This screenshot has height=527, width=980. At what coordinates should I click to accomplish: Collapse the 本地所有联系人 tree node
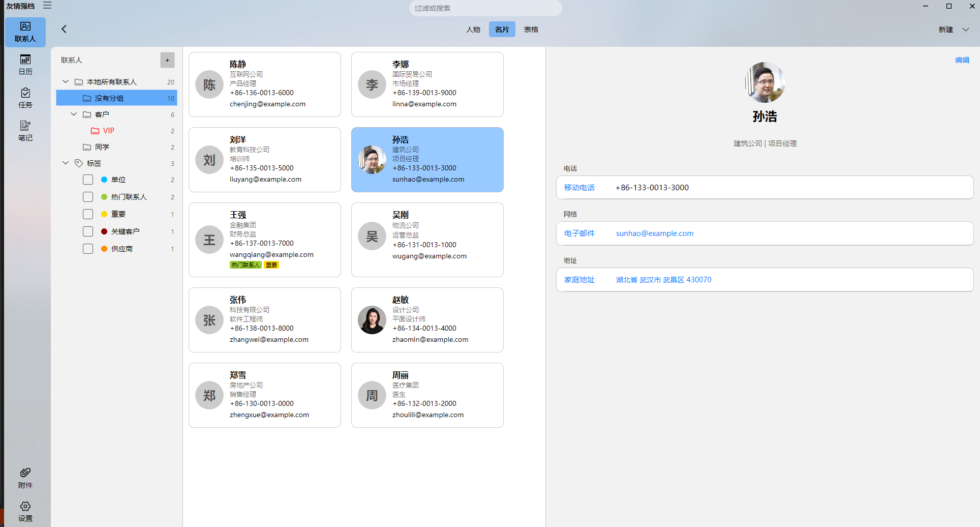point(66,82)
